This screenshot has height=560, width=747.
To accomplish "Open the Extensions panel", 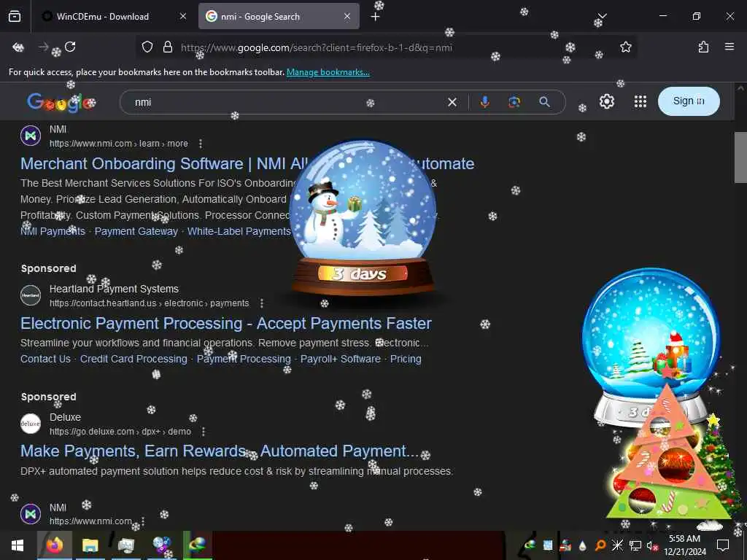I will 703,47.
